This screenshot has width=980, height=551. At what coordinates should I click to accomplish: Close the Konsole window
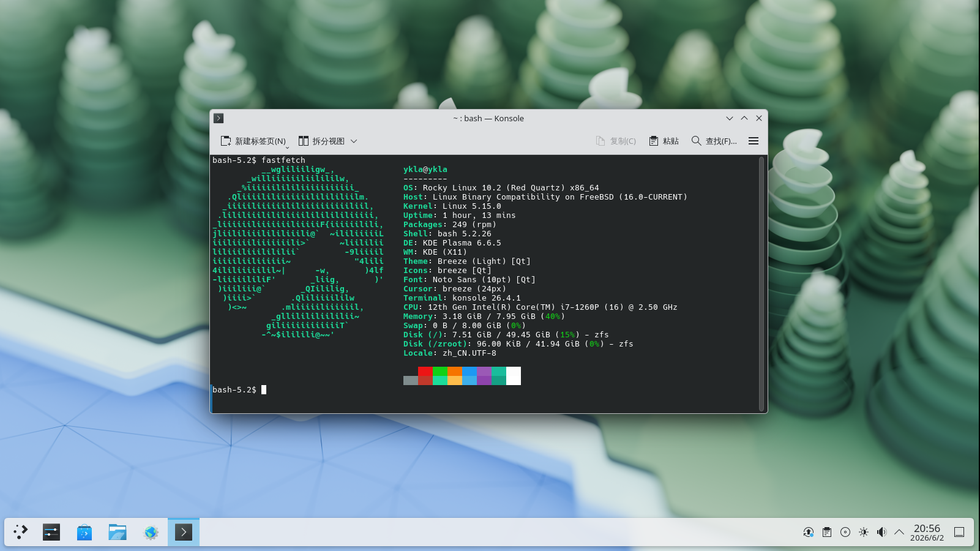click(759, 118)
